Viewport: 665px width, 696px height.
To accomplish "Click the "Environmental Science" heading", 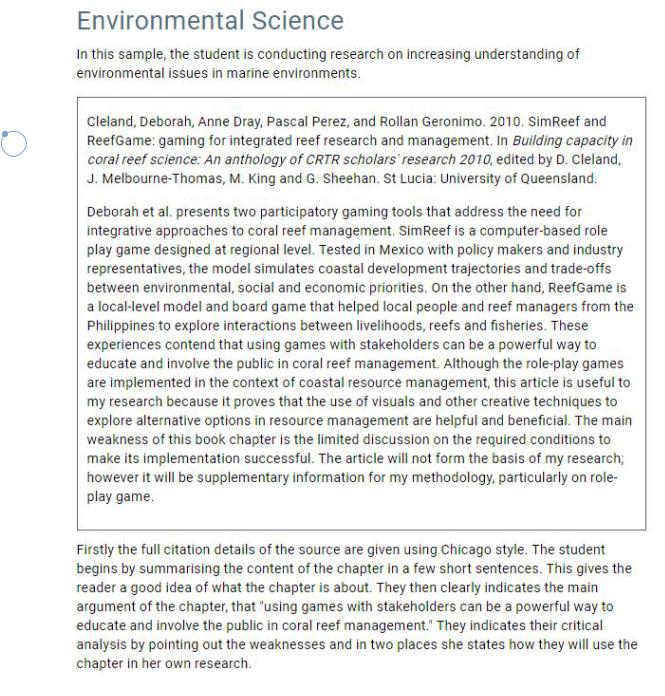I will (x=209, y=21).
